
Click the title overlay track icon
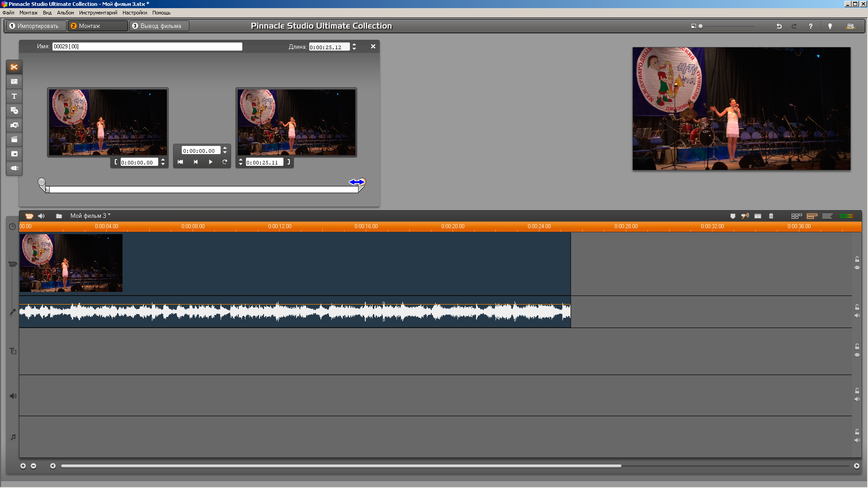(x=13, y=351)
